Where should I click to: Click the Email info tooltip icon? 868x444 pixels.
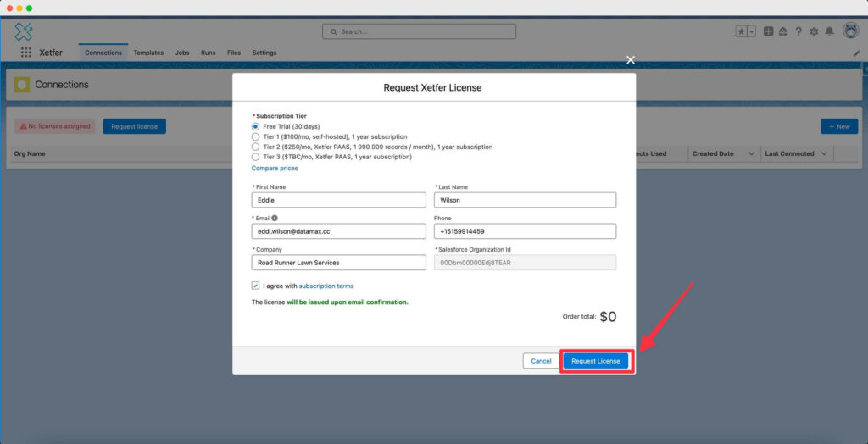pyautogui.click(x=275, y=218)
